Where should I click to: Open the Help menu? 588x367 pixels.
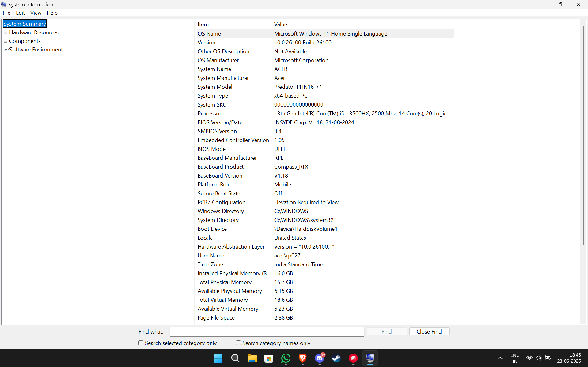point(52,13)
